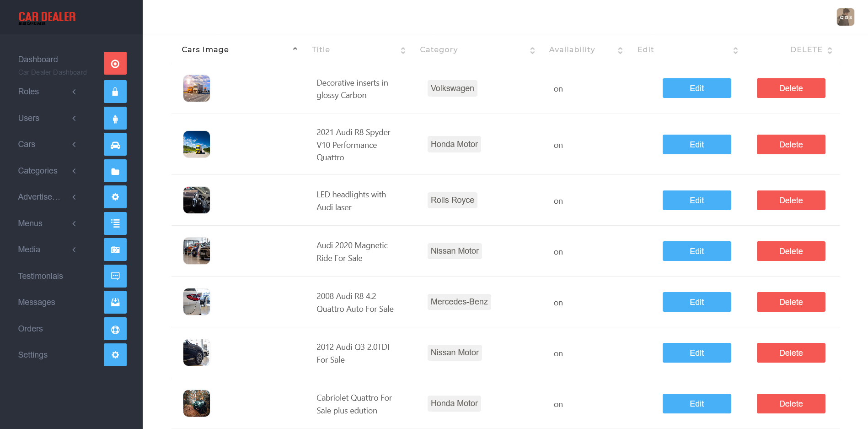Expand the Categories sidebar submenu
Image resolution: width=868 pixels, height=429 pixels.
(74, 171)
